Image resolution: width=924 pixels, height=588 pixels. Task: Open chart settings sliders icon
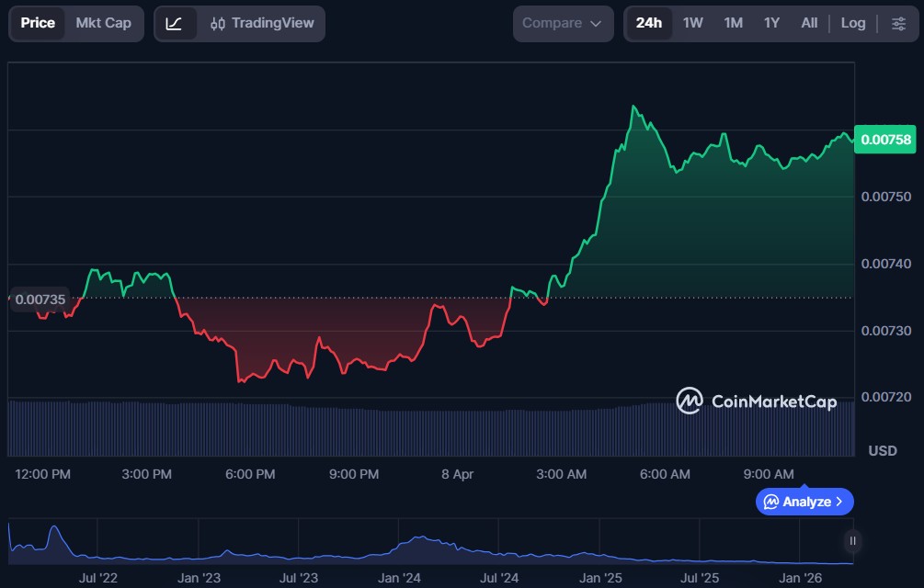point(898,23)
